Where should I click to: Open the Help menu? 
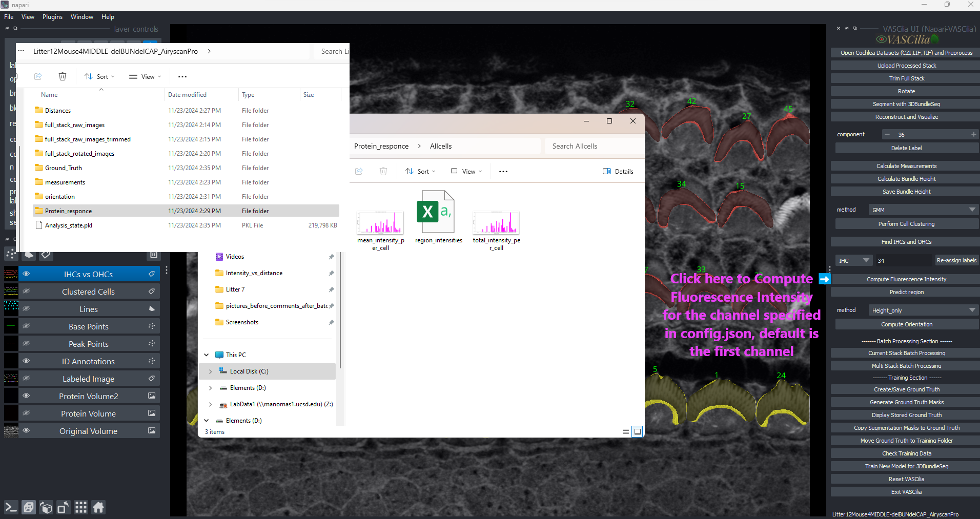(108, 17)
